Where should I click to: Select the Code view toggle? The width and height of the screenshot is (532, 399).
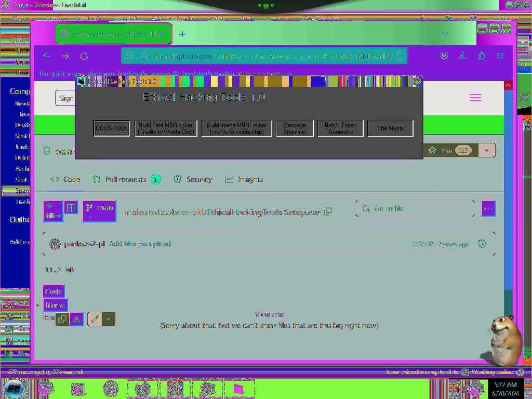pyautogui.click(x=54, y=291)
